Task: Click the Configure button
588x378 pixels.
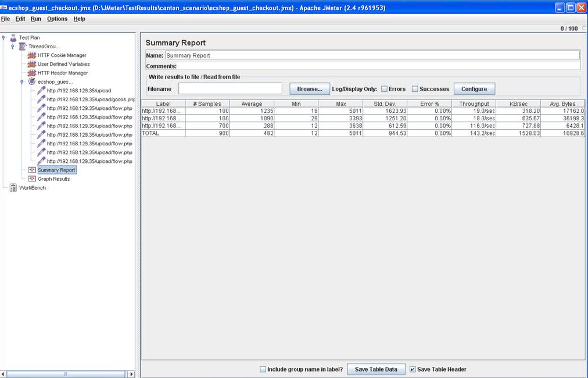Action: tap(474, 89)
